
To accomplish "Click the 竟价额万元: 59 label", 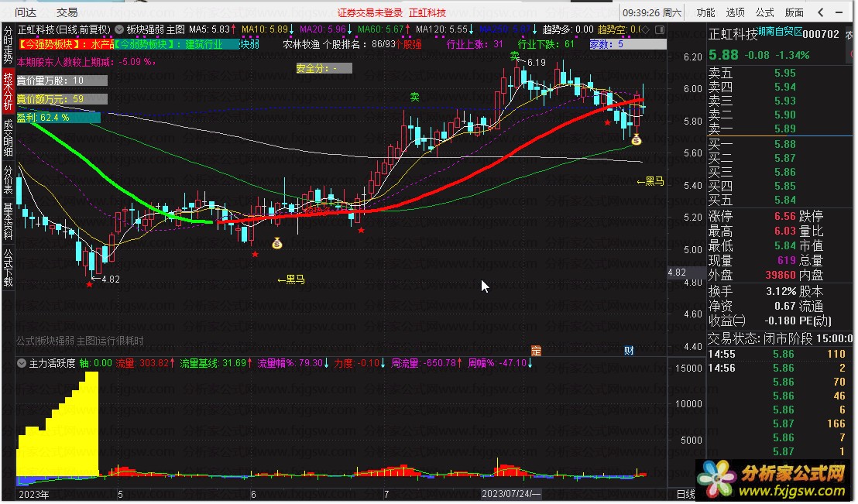I will pos(62,99).
